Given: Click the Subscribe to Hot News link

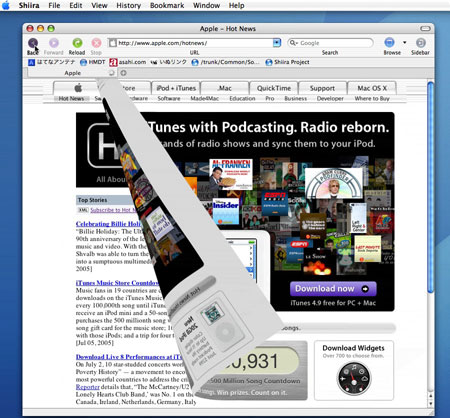Looking at the screenshot, I should pos(113,210).
